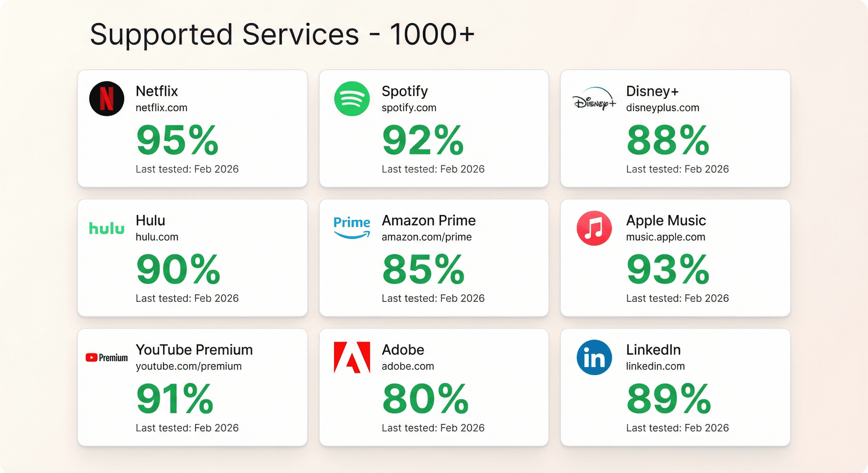
Task: Click the blue LinkedIn logo
Action: [594, 358]
